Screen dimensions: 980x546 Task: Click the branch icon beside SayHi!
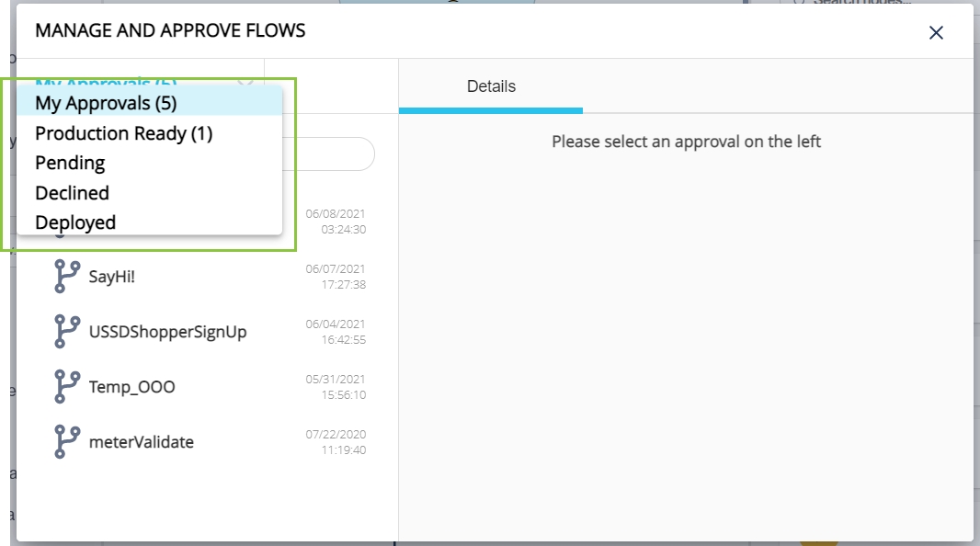pos(66,276)
